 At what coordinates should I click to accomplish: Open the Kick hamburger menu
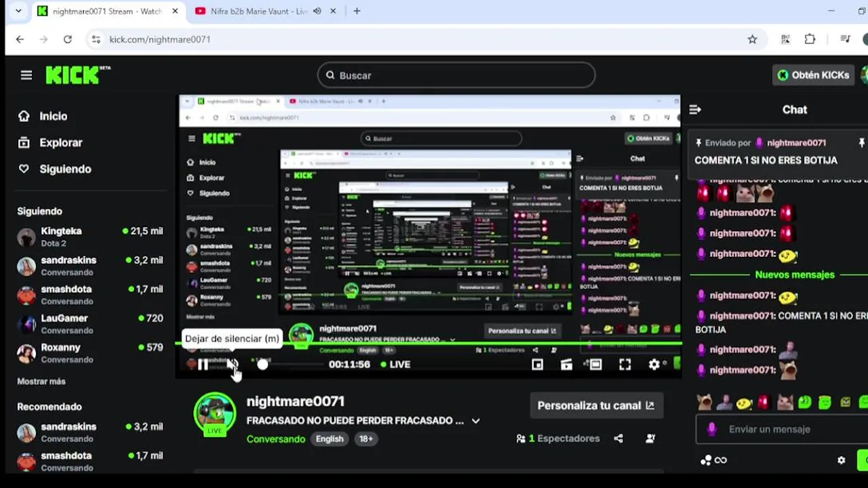(x=26, y=75)
